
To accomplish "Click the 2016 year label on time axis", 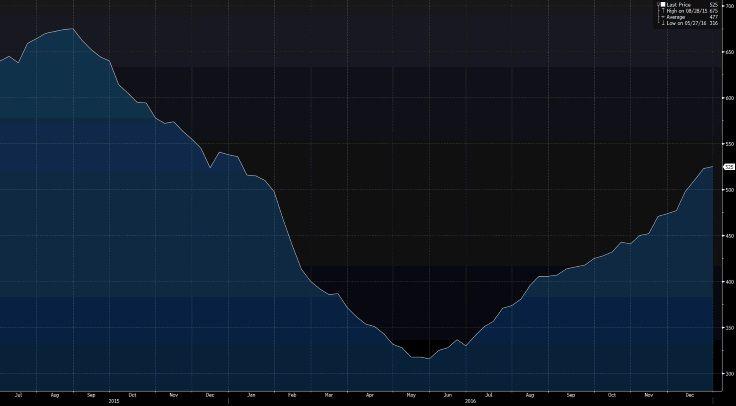I will 470,401.
